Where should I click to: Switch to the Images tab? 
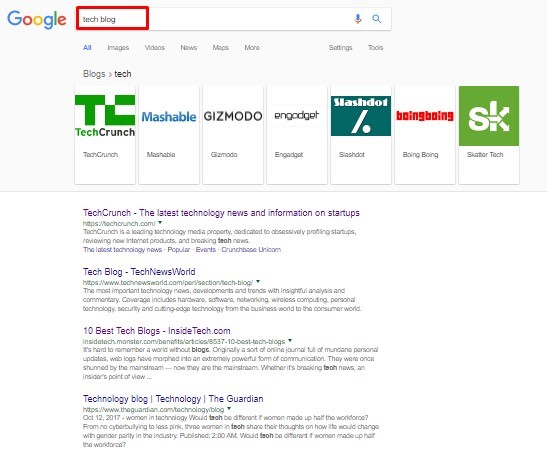click(x=118, y=48)
